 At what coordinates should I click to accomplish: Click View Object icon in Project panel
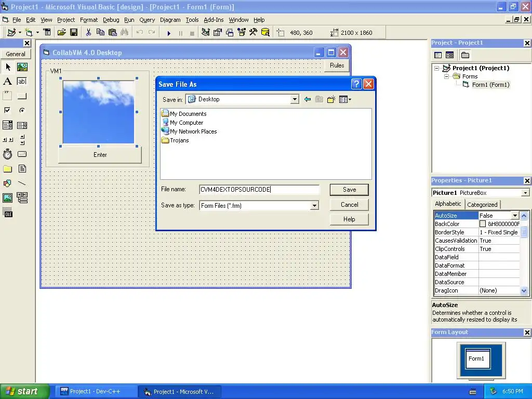click(449, 55)
